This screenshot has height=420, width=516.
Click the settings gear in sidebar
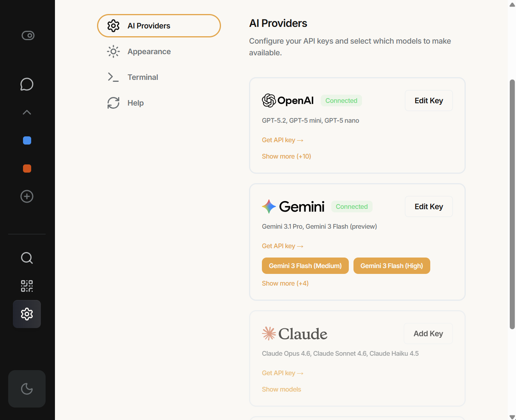click(27, 314)
